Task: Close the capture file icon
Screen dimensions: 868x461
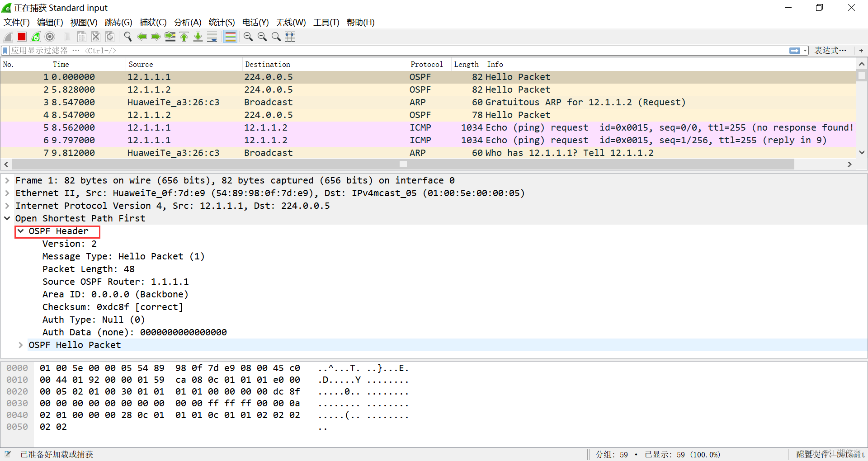Action: (96, 37)
